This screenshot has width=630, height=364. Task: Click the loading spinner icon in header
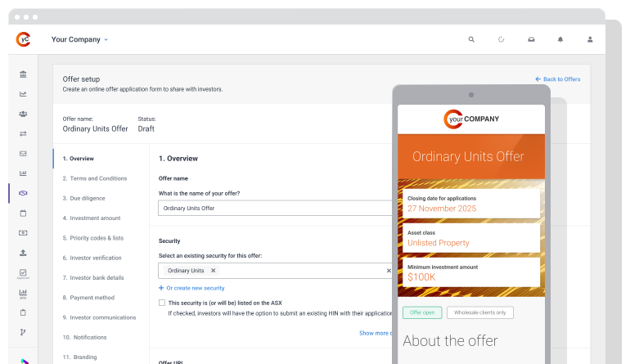(x=501, y=39)
